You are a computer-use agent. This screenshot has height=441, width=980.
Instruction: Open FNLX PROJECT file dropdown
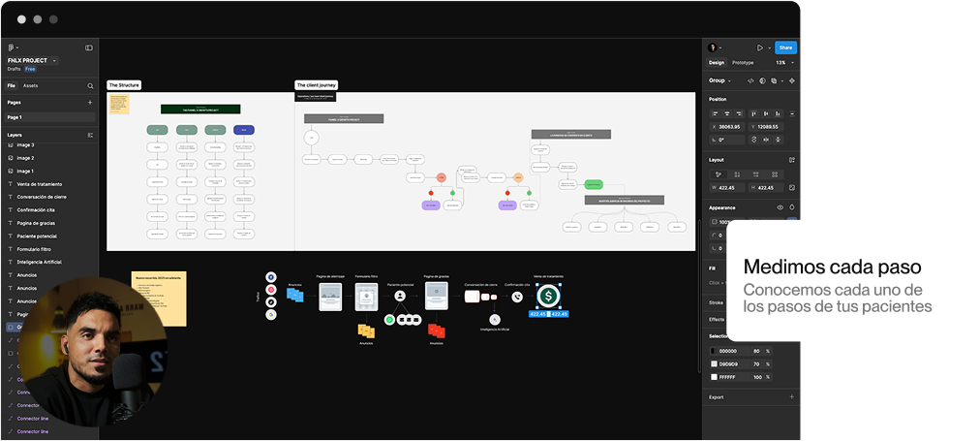click(54, 61)
